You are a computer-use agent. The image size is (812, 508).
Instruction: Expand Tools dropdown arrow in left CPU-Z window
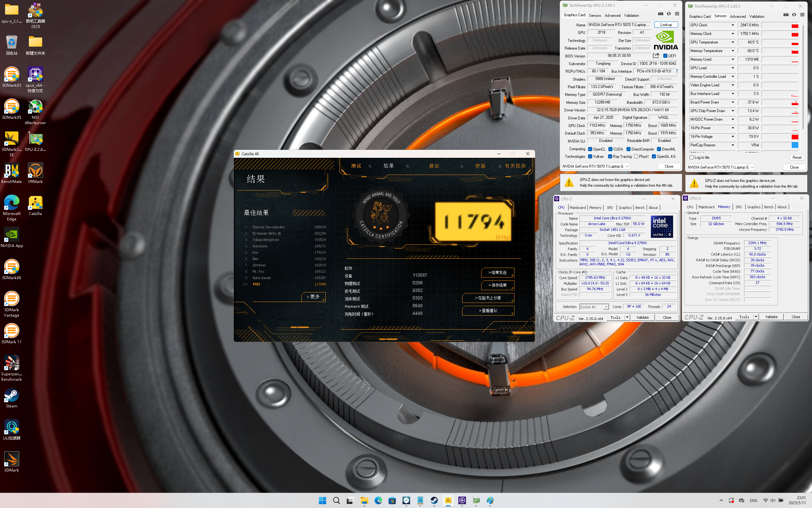pos(627,317)
